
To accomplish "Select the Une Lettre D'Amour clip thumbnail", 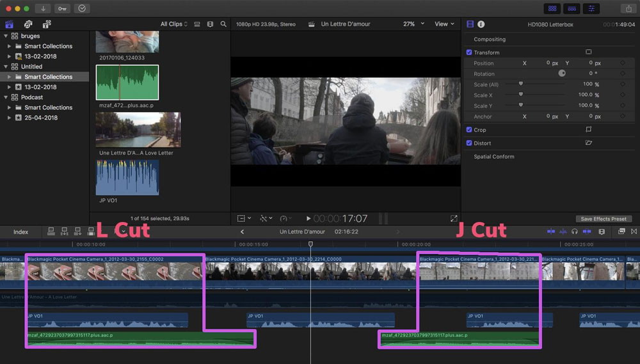I will point(138,130).
